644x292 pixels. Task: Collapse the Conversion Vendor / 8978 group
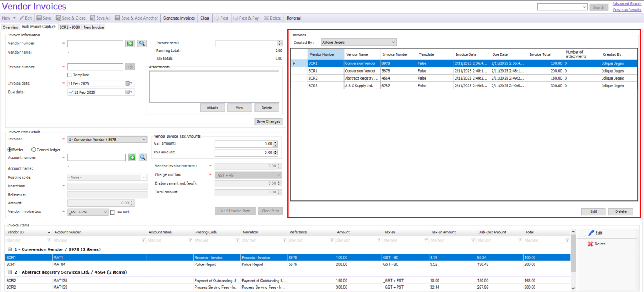[x=9, y=249]
